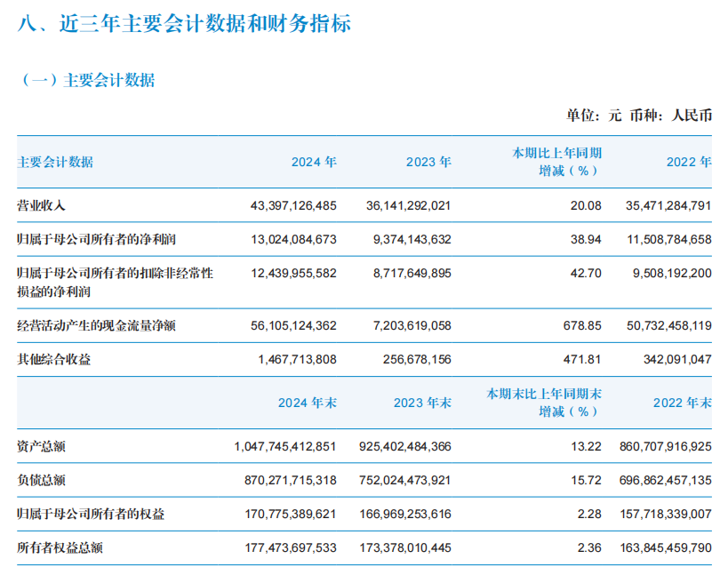Click the 2023 年末 column header
The width and height of the screenshot is (728, 583).
click(422, 403)
